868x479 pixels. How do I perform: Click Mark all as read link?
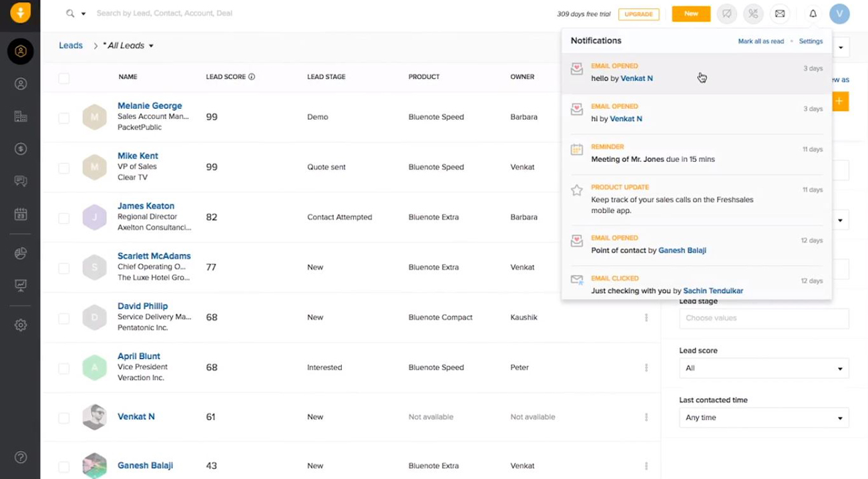pos(761,41)
